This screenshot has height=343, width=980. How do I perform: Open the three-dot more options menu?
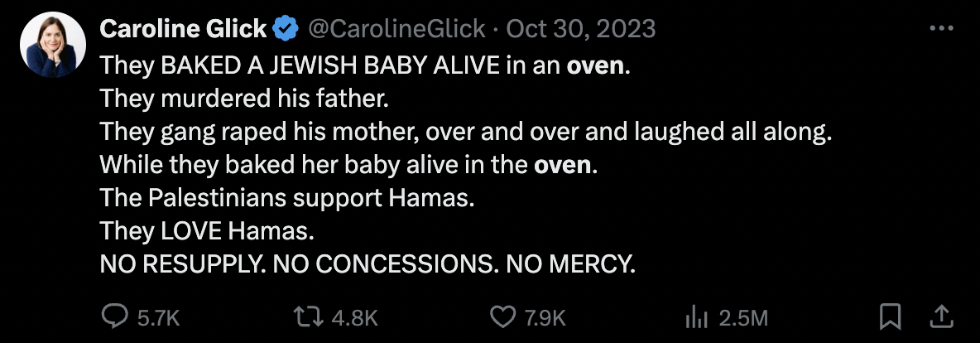tap(942, 28)
